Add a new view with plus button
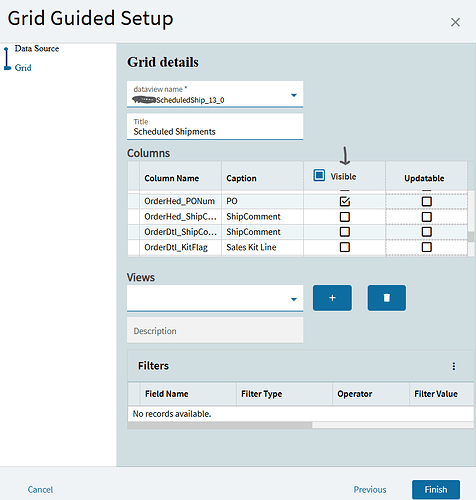 pos(332,298)
